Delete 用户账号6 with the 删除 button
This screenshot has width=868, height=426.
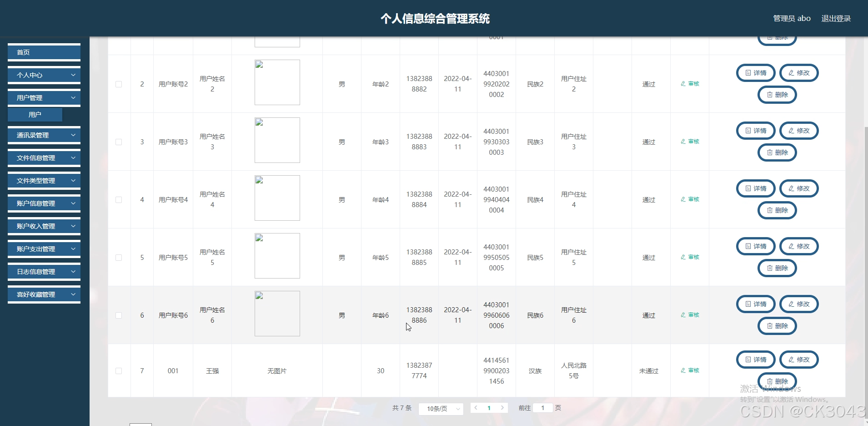pos(777,326)
